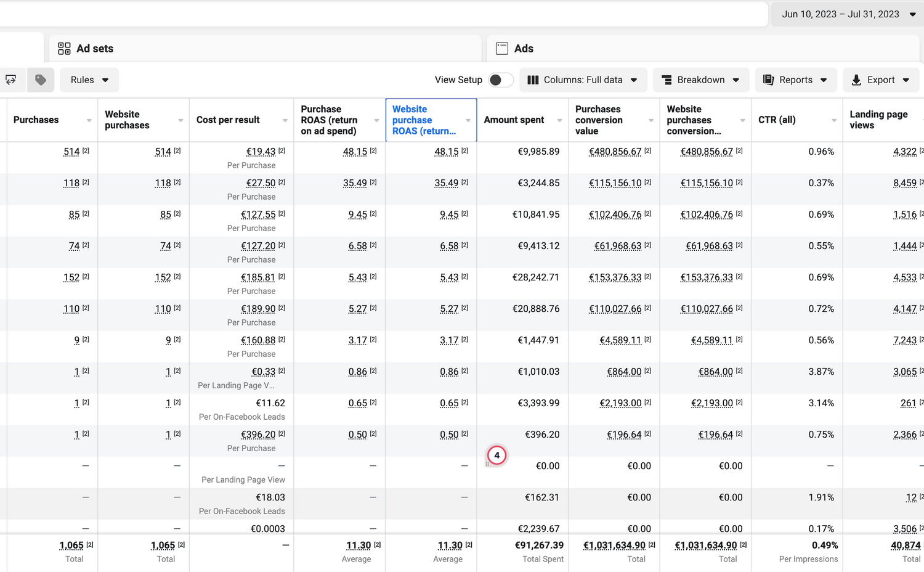Toggle the View Setup switch
924x572 pixels.
click(500, 80)
